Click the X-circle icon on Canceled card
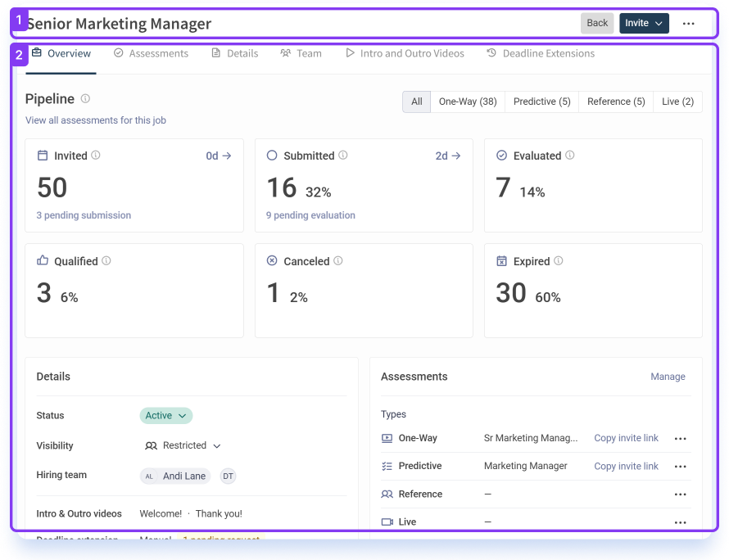 point(271,260)
